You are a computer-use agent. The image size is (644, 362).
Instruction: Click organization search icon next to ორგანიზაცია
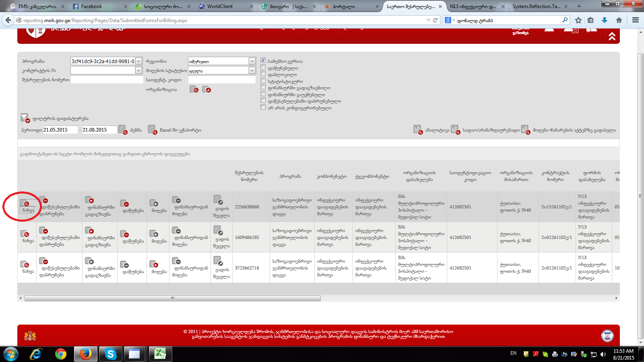(x=194, y=89)
